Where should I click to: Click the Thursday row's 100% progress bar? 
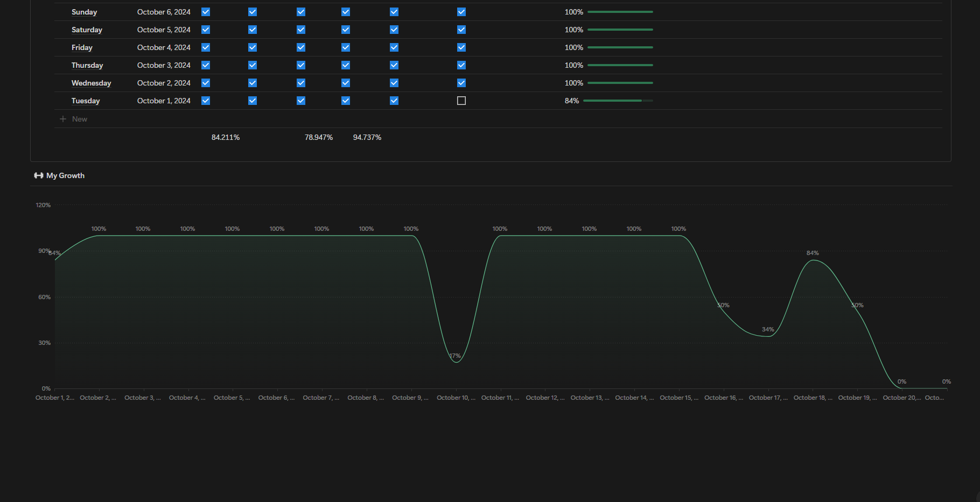click(x=620, y=65)
